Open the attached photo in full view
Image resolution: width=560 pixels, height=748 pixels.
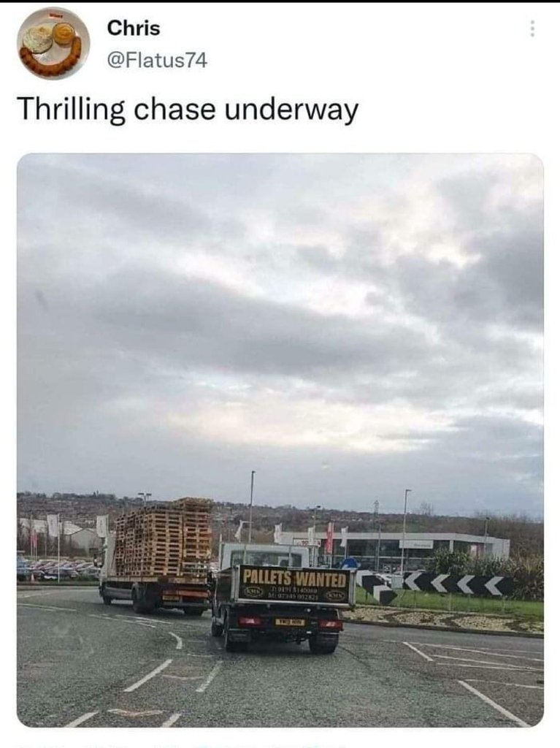click(x=280, y=440)
